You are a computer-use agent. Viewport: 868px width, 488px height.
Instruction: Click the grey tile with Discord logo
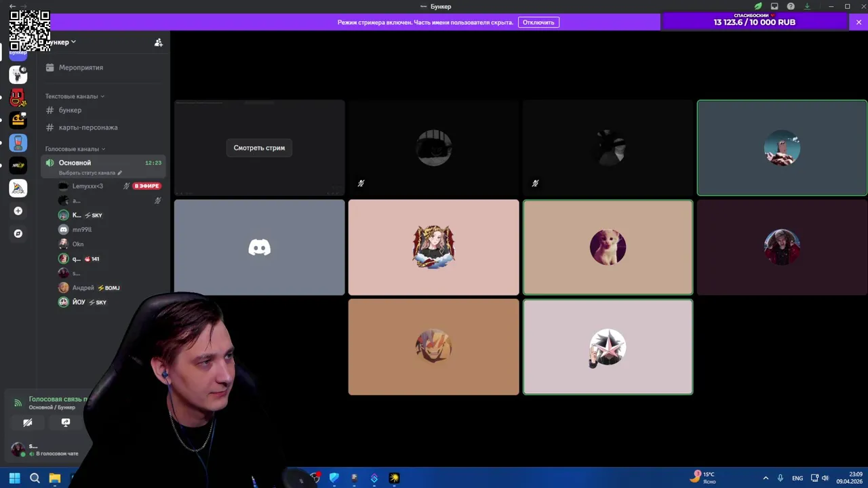(259, 247)
